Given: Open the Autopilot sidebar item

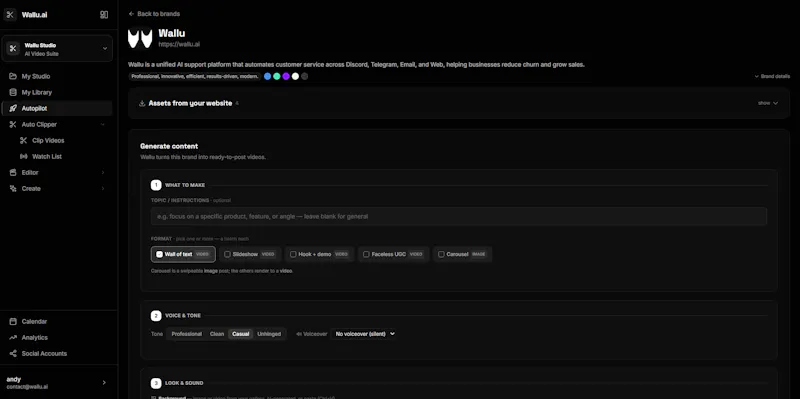Looking at the screenshot, I should pos(57,108).
